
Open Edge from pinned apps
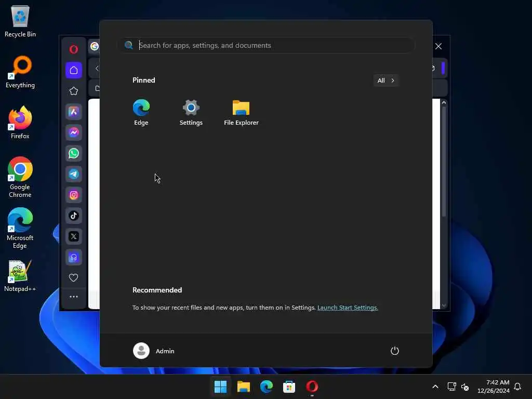(141, 113)
